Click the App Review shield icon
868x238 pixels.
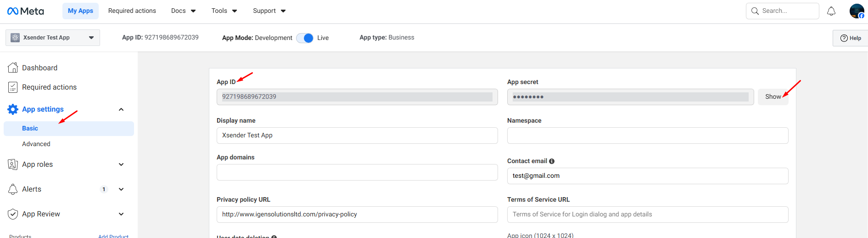pyautogui.click(x=13, y=214)
